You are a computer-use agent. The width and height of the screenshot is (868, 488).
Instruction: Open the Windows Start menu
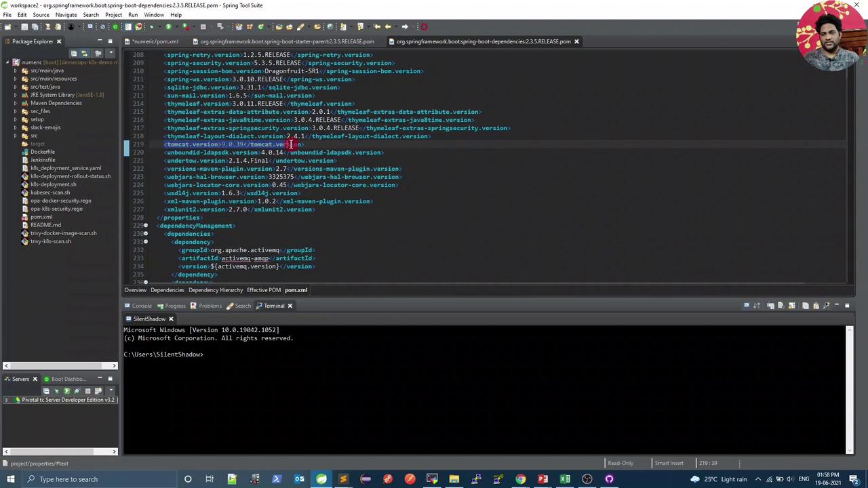tap(11, 479)
